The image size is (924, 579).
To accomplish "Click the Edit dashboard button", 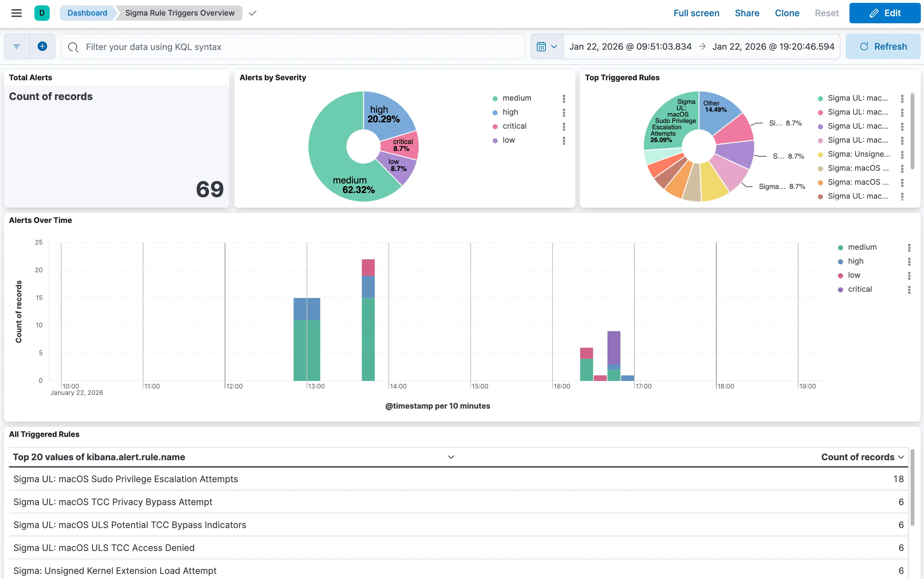I will (884, 13).
